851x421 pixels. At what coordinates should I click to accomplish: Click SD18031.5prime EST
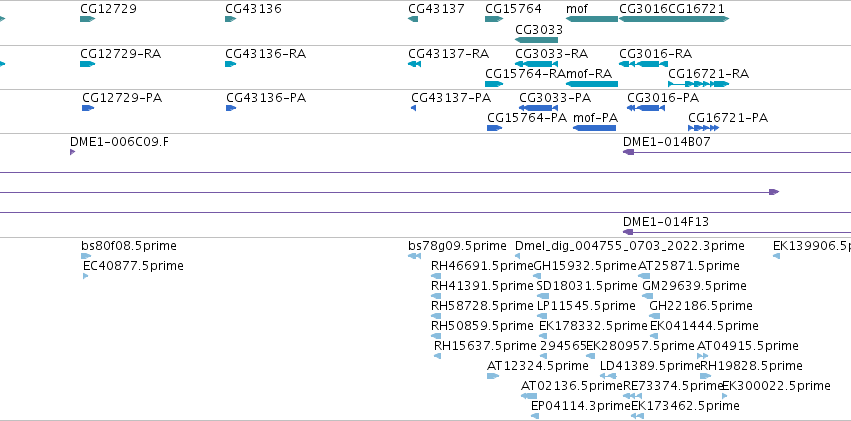tap(543, 296)
